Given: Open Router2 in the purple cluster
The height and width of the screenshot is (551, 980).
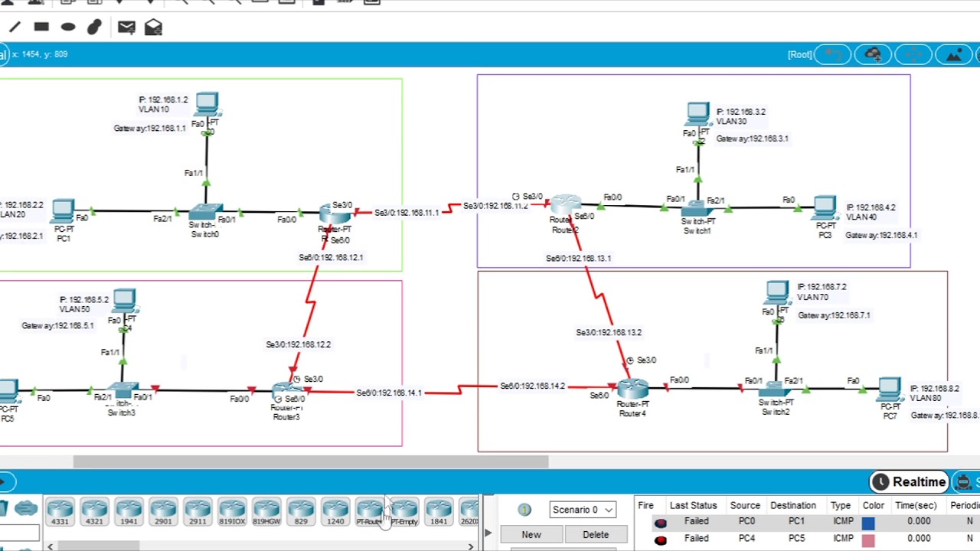Looking at the screenshot, I should [x=566, y=205].
